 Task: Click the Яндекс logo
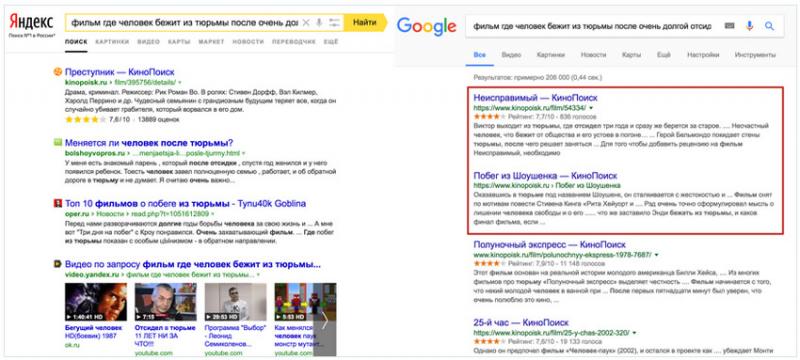(x=31, y=22)
